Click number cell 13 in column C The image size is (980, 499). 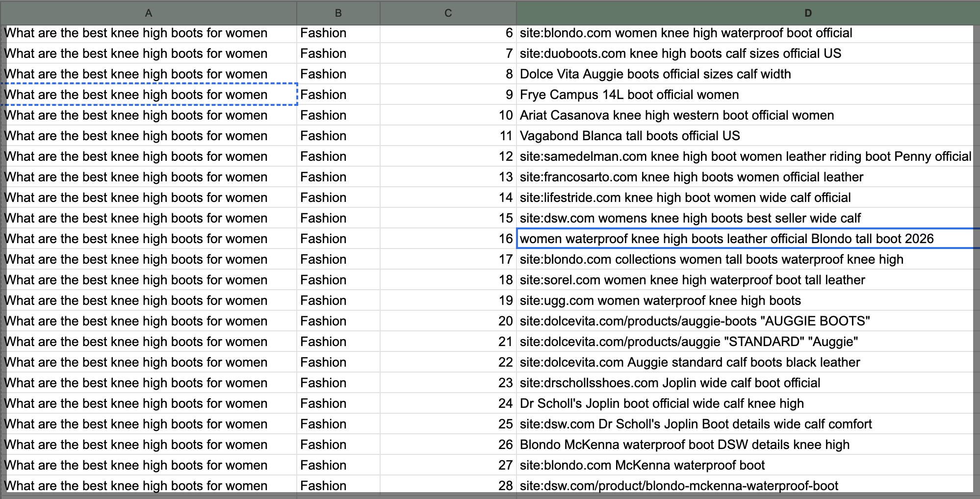448,177
